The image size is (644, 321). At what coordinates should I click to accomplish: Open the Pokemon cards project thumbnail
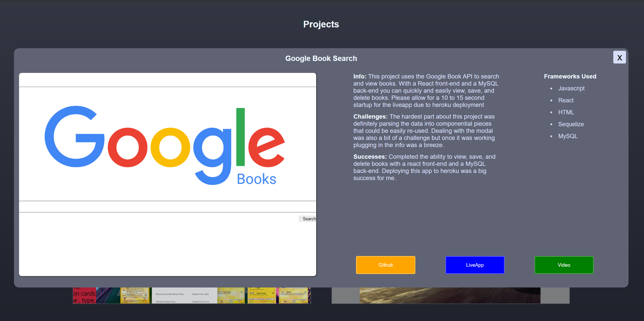[x=192, y=296]
